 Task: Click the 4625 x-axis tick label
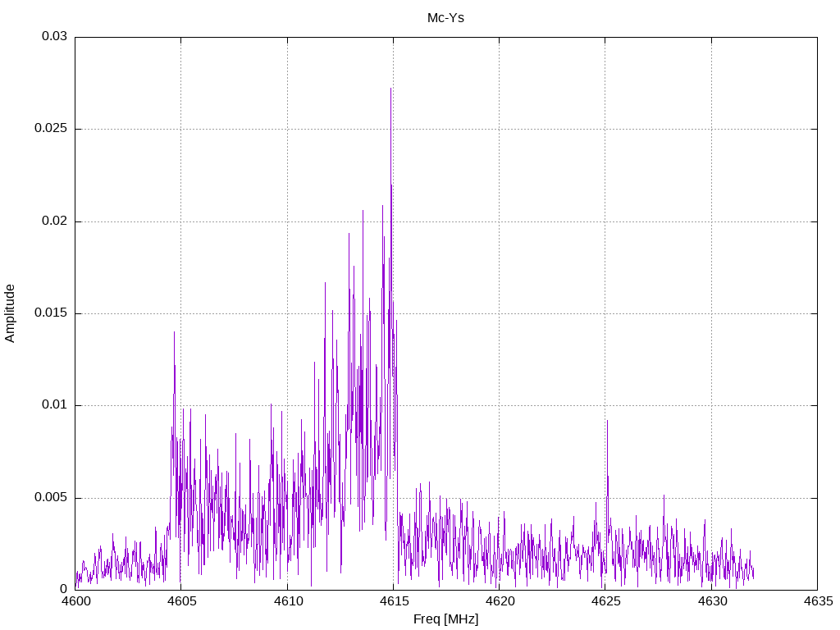(x=605, y=601)
